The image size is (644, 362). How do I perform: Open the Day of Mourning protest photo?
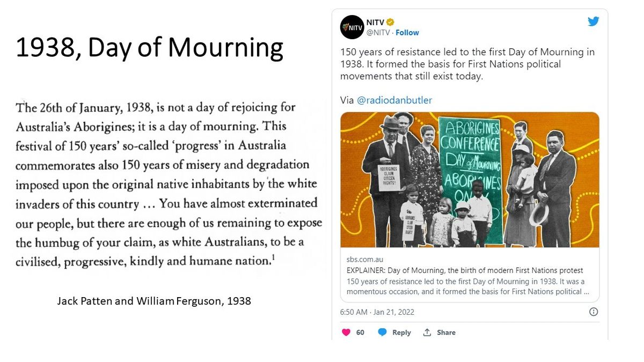point(470,179)
